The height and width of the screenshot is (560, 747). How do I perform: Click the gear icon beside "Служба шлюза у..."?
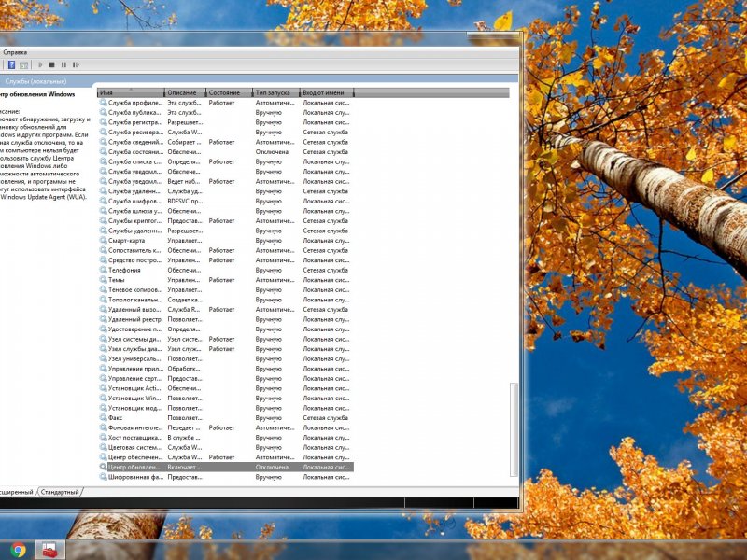coord(103,211)
